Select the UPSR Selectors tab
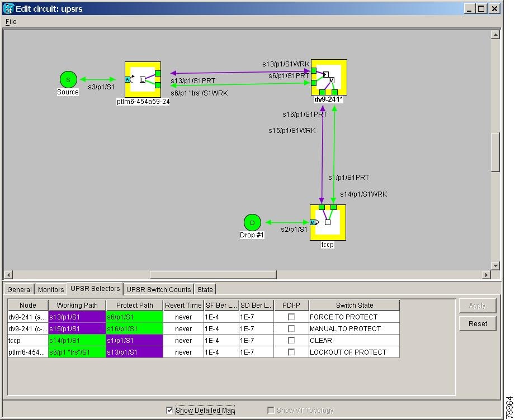Viewport: 515px width, 420px height. click(x=95, y=288)
